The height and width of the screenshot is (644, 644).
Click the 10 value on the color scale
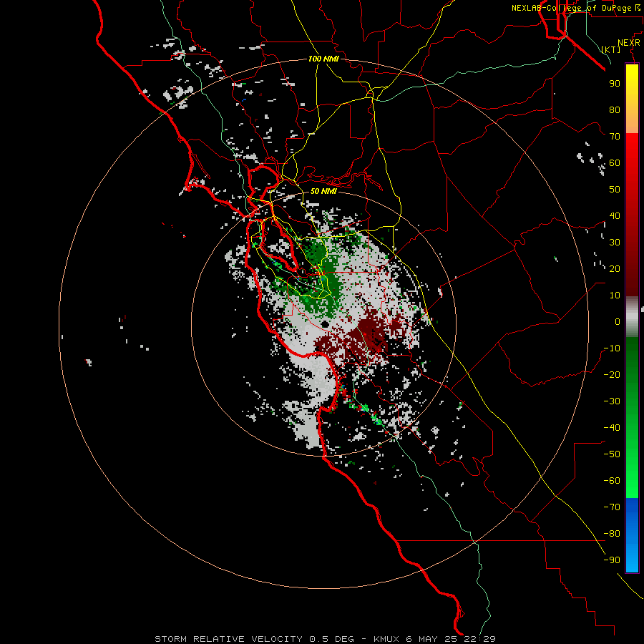pos(615,296)
